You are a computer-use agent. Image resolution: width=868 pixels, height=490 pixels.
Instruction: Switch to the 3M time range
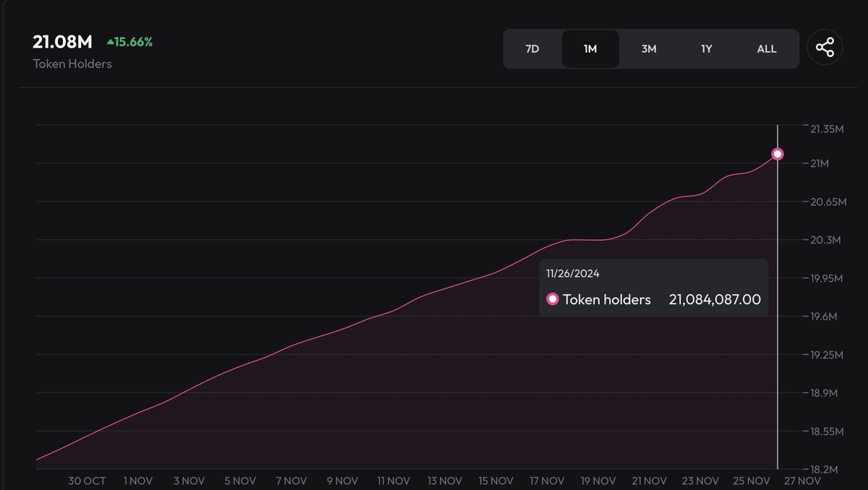[649, 48]
